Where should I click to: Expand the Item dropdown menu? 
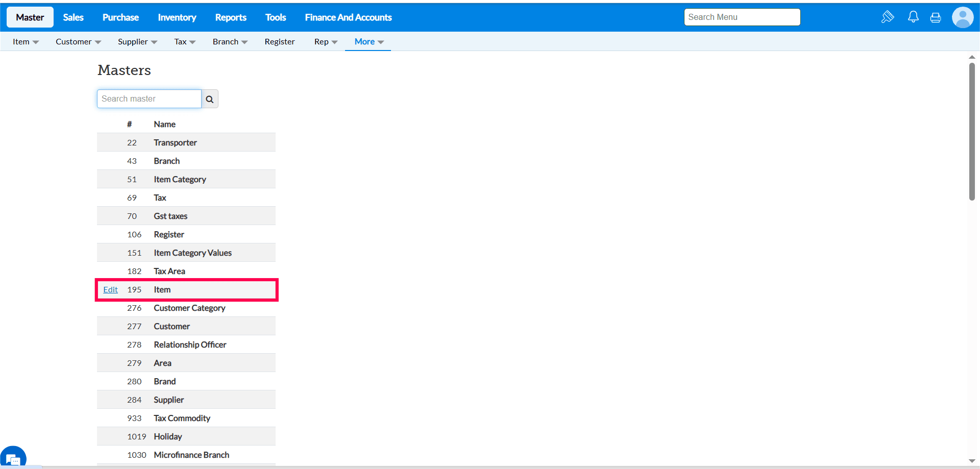coord(26,42)
